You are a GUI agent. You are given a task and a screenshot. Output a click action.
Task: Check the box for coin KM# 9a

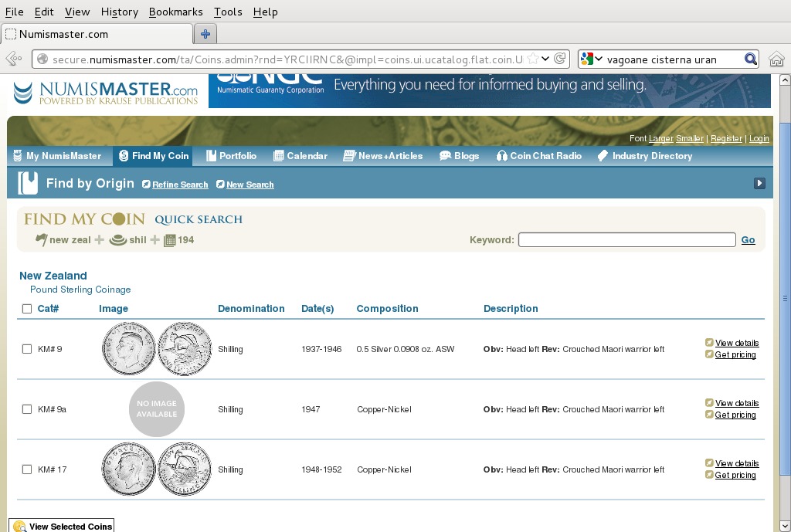[27, 409]
